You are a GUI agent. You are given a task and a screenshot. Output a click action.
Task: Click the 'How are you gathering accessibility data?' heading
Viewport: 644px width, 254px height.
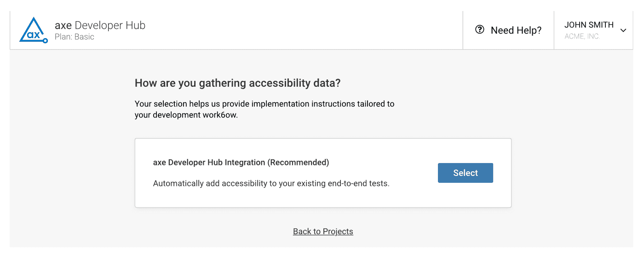tap(237, 83)
